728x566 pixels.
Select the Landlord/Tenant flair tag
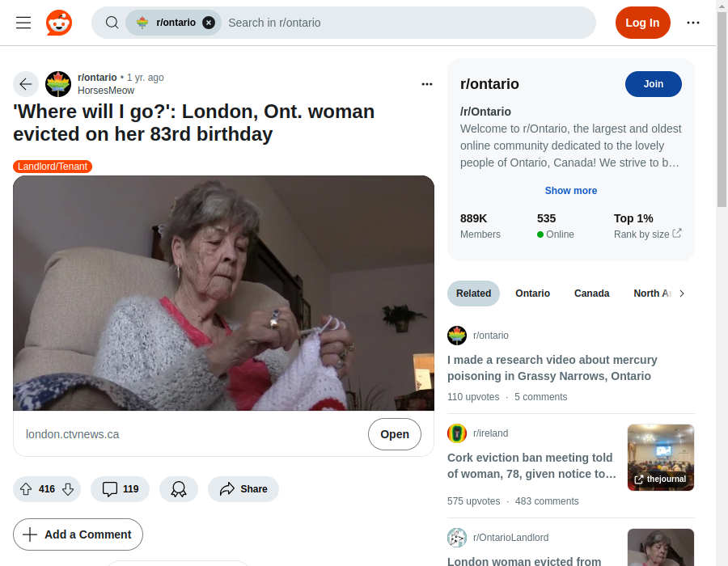[53, 167]
